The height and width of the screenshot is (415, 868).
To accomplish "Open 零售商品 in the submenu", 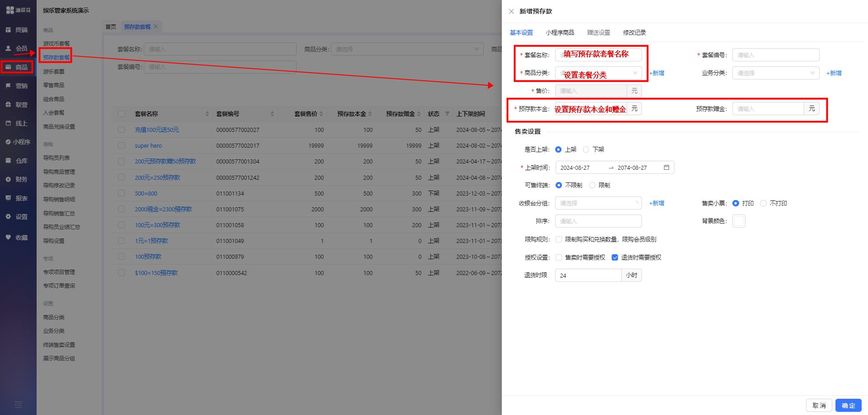I will (54, 85).
